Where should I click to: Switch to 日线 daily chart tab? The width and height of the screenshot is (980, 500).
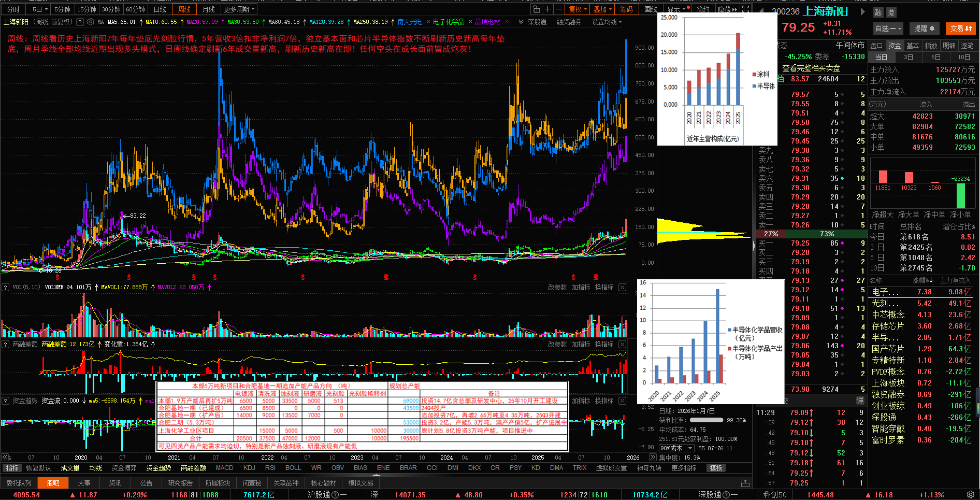160,9
